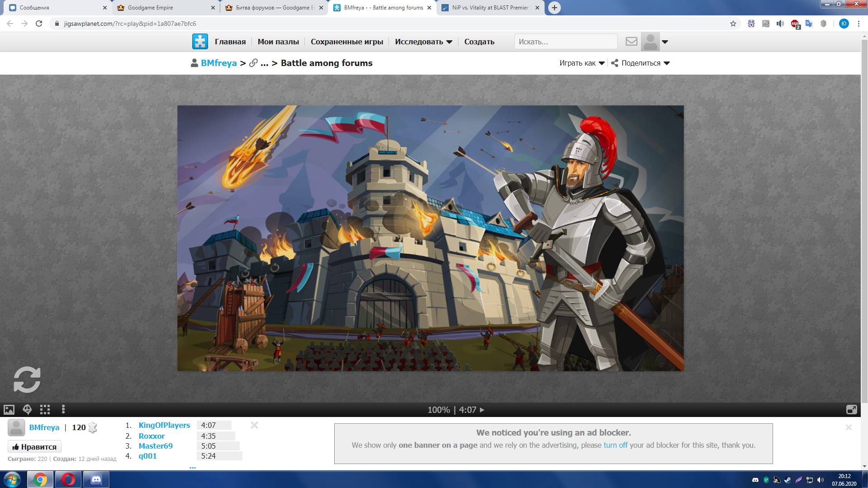Open q001's profile
This screenshot has width=868, height=488.
click(147, 456)
